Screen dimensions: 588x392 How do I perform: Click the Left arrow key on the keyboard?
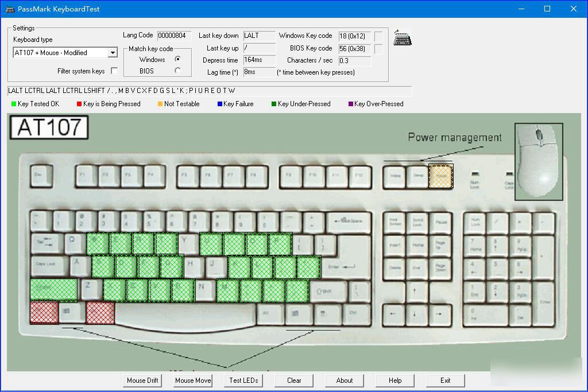tap(394, 315)
